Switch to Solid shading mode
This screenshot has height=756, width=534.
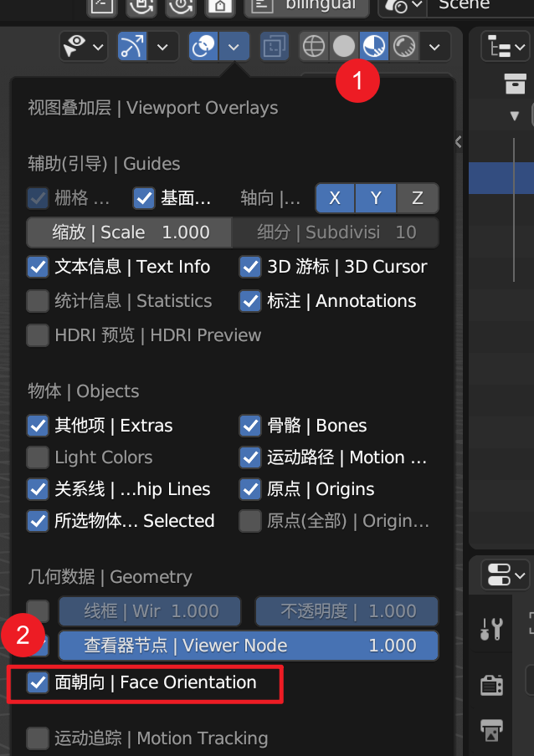click(344, 47)
